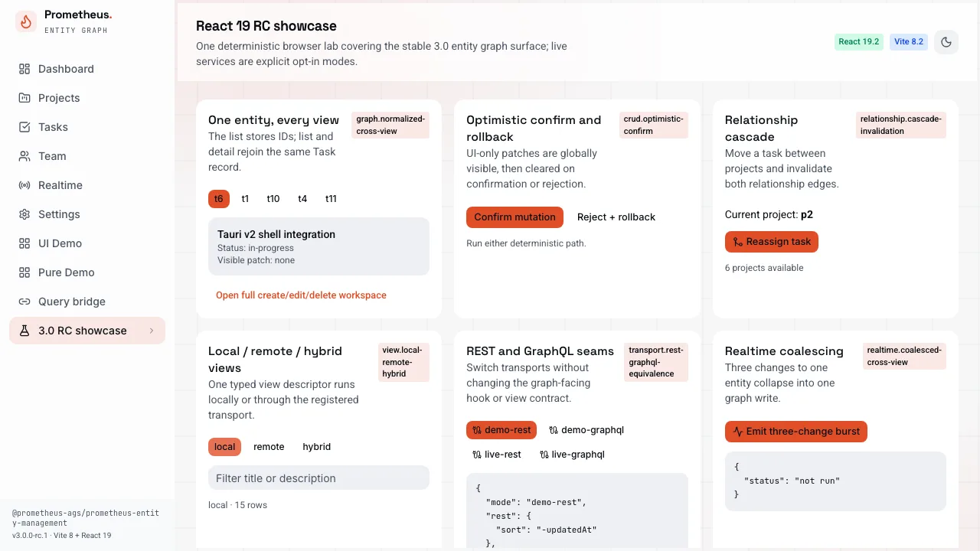Click the pulse icon in Emit three-change burst
Image resolution: width=980 pixels, height=551 pixels.
pyautogui.click(x=738, y=432)
